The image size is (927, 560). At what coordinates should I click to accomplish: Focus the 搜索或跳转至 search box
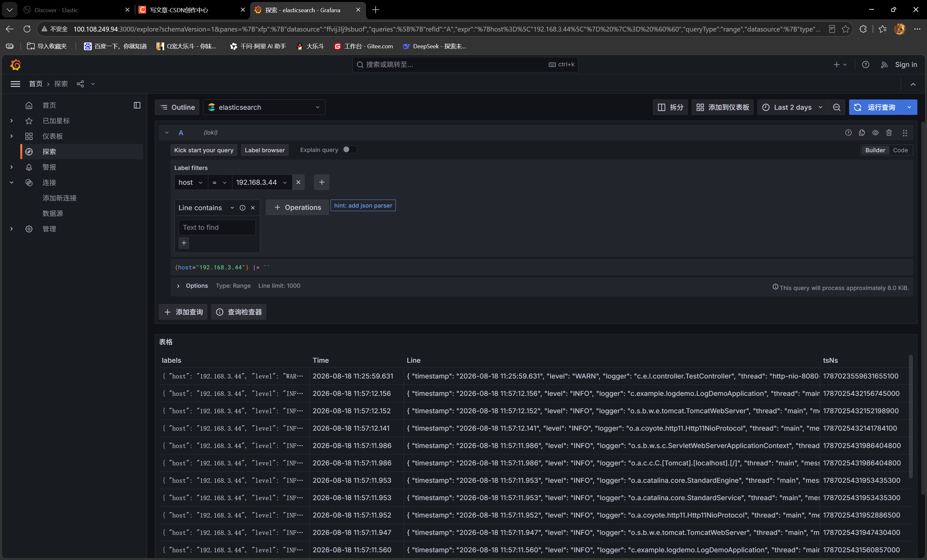coord(465,65)
